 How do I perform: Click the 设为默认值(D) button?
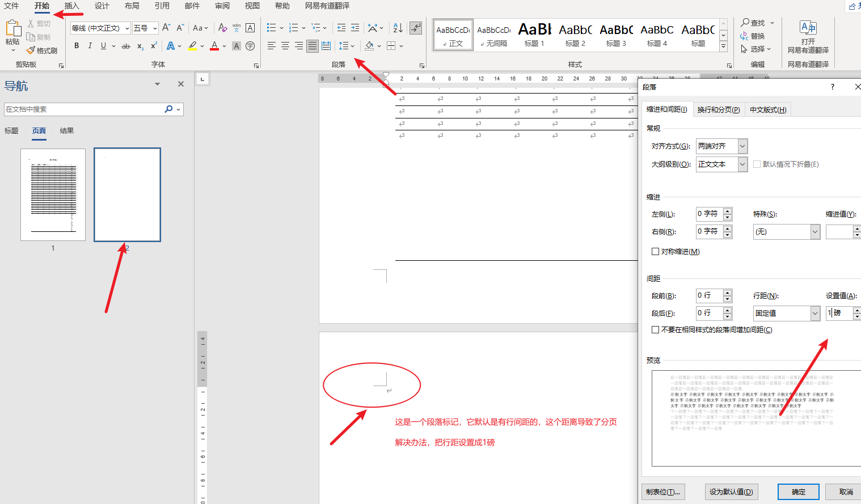(731, 492)
